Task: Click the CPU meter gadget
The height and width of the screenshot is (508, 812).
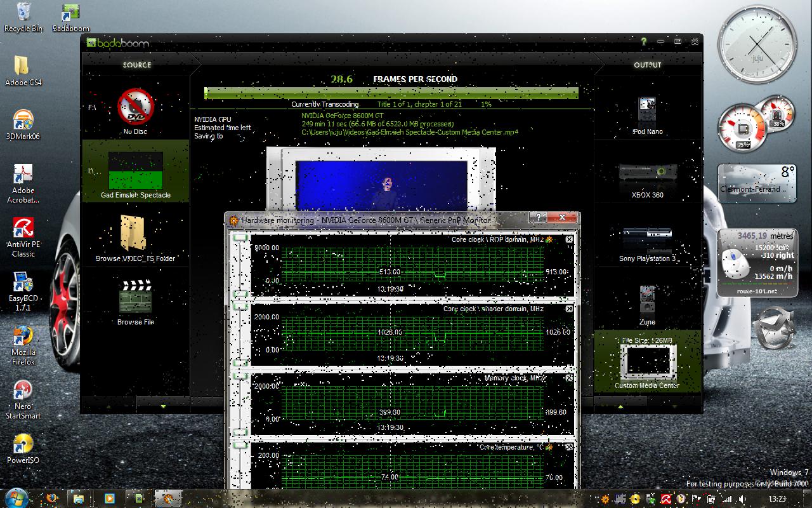Action: (x=756, y=124)
